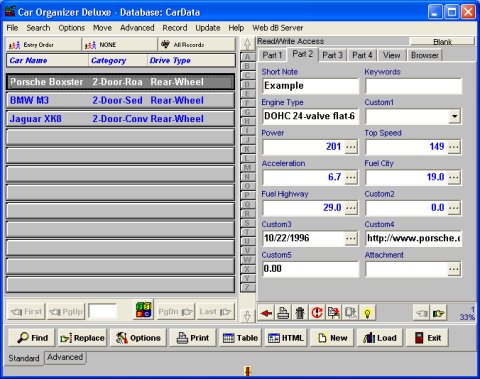Open the File menu
480x379 pixels.
pos(12,28)
